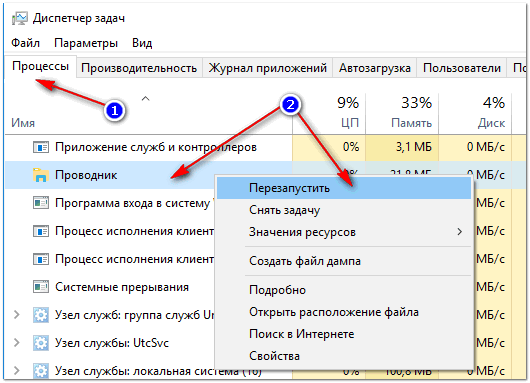This screenshot has width=530, height=383.
Task: Open the Значения ресурсов submenu arrow
Action: coord(459,232)
